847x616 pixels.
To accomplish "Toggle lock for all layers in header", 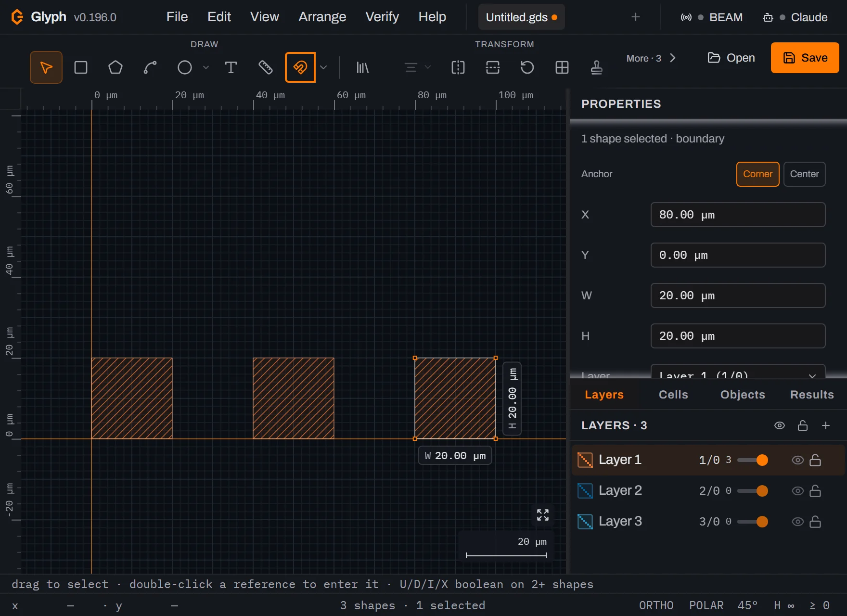I will (803, 425).
